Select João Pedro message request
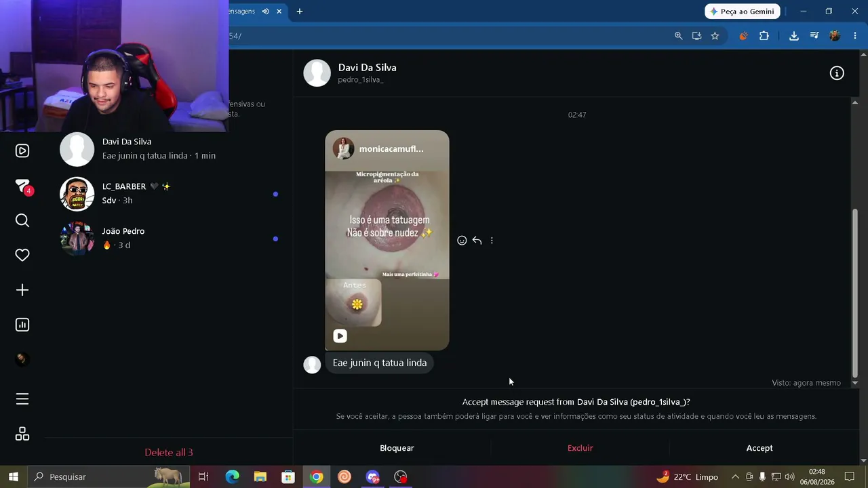This screenshot has height=488, width=868. [170, 239]
